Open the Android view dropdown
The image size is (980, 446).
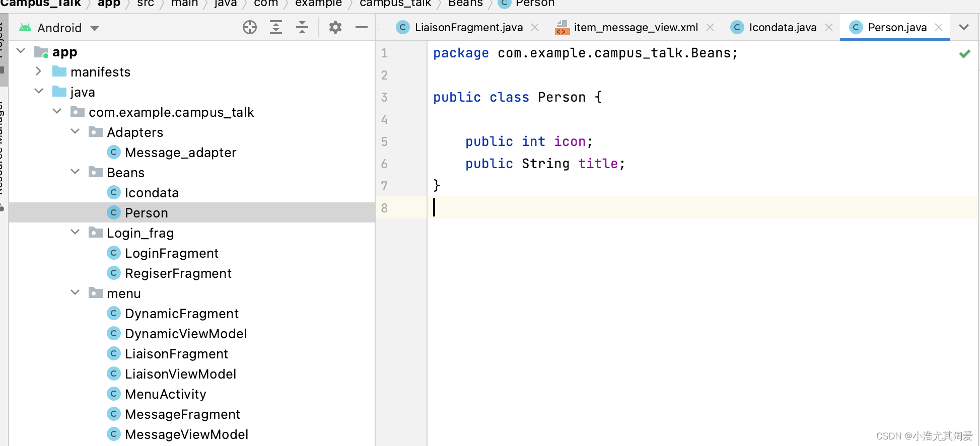point(95,28)
